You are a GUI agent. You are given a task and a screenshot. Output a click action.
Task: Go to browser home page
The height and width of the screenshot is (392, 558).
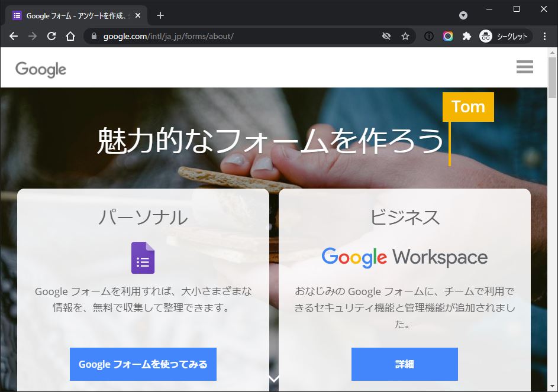[70, 36]
